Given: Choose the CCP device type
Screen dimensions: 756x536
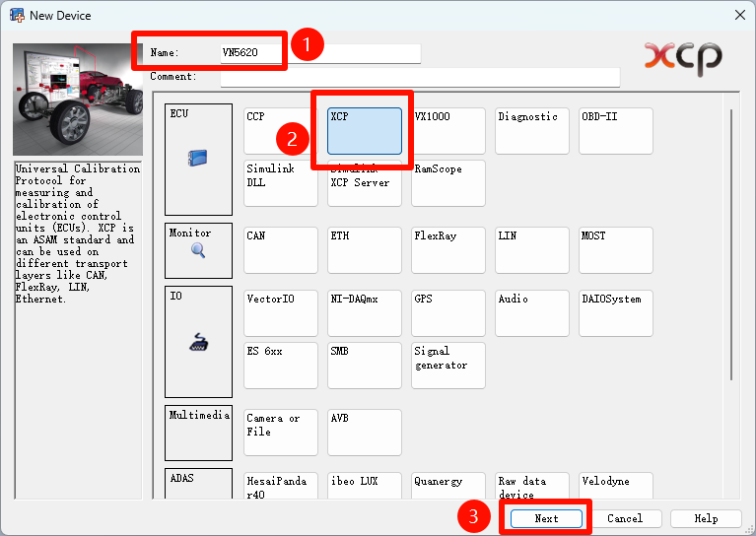Looking at the screenshot, I should pos(281,131).
